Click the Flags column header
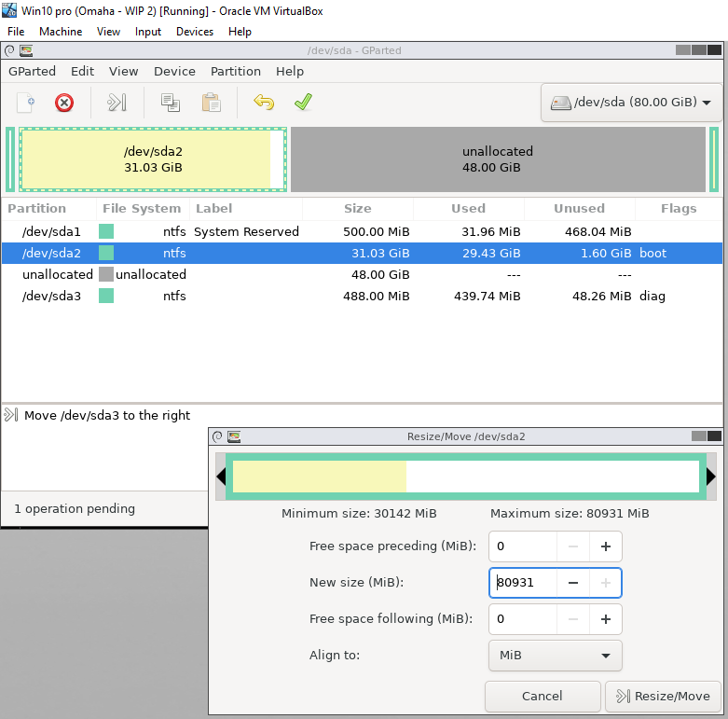728x719 pixels. 679,208
